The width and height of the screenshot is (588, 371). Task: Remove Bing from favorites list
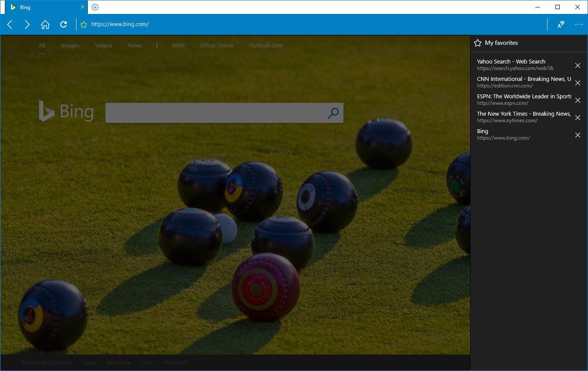tap(578, 135)
